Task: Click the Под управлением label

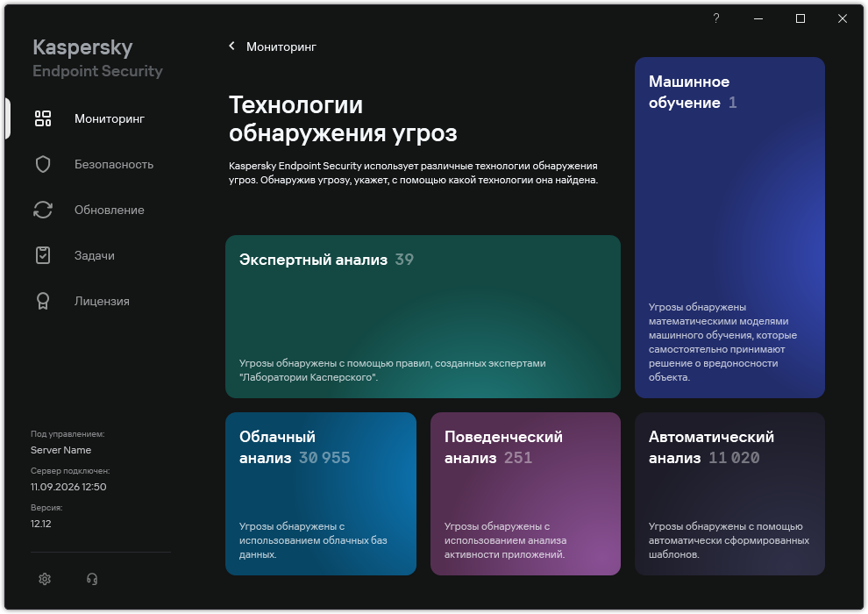Action: [68, 434]
